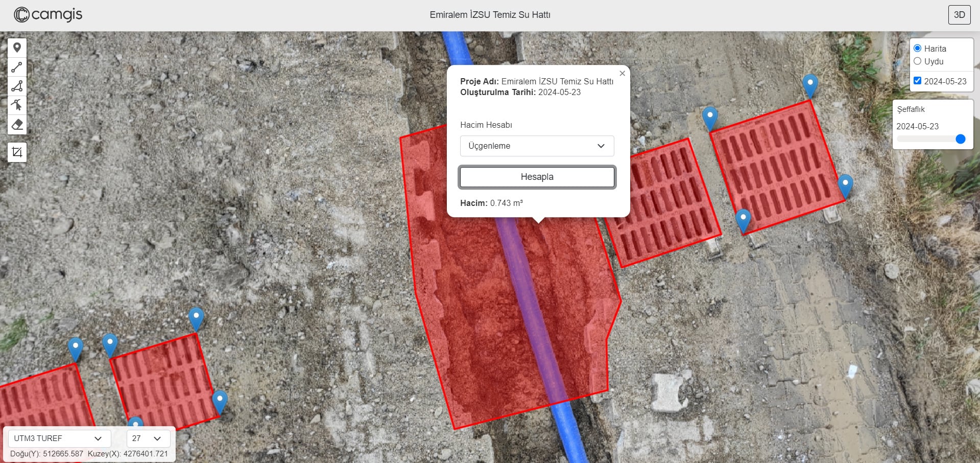Expand the zone 27 dropdown

coord(148,438)
